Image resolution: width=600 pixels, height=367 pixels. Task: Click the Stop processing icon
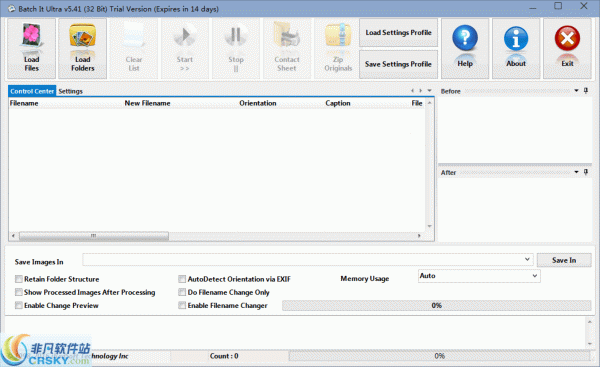236,48
